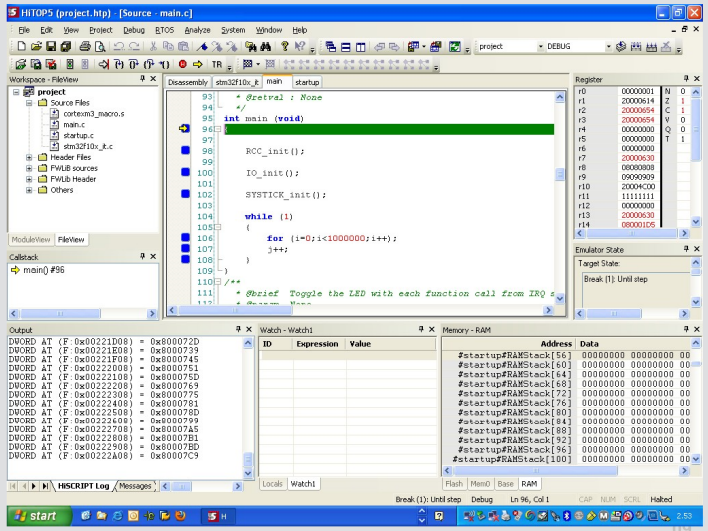Image resolution: width=708 pixels, height=531 pixels.
Task: Click the green refresh icon near project combo
Action: (x=455, y=47)
